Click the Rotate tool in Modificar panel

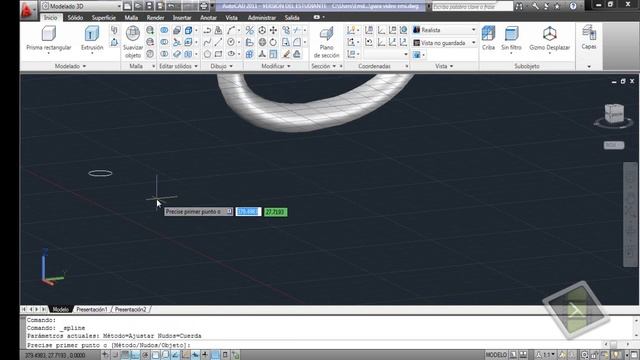coord(273,42)
